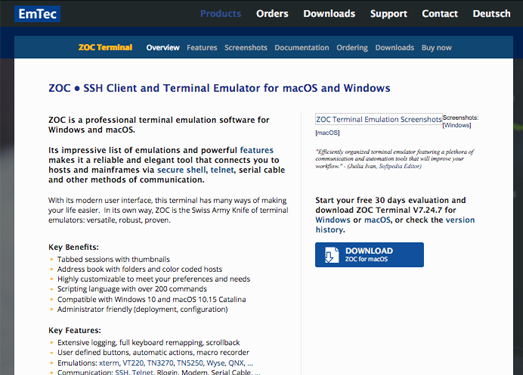The height and width of the screenshot is (375, 523).
Task: Click 'Key Features:' heading
Action: pos(75,330)
